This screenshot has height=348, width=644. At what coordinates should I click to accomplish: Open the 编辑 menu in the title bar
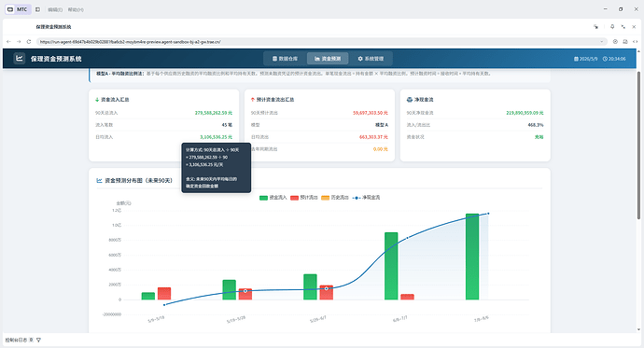(55, 9)
